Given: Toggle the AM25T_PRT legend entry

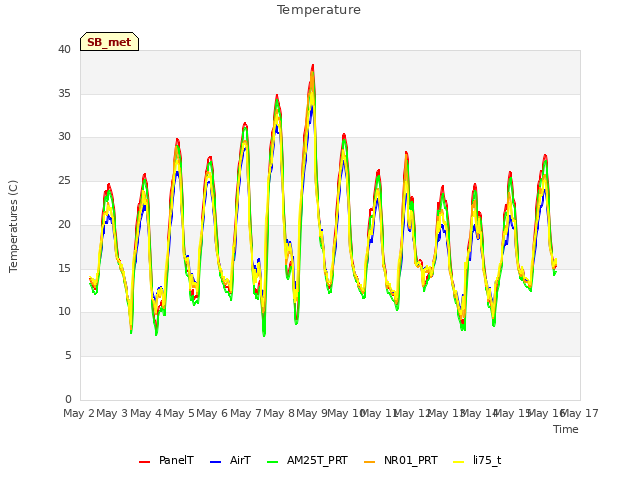Looking at the screenshot, I should (307, 461).
